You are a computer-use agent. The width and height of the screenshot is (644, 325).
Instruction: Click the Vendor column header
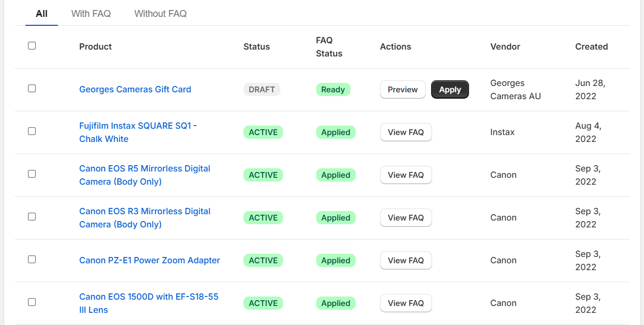(x=505, y=46)
